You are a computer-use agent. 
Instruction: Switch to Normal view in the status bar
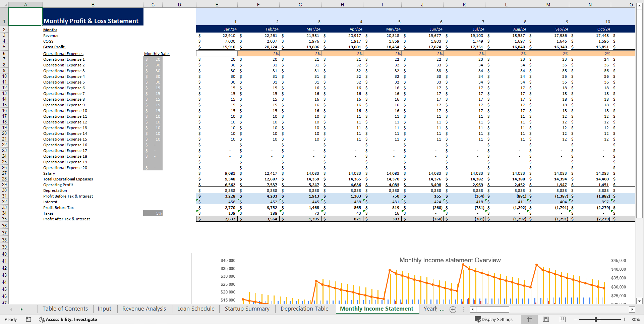pos(529,319)
